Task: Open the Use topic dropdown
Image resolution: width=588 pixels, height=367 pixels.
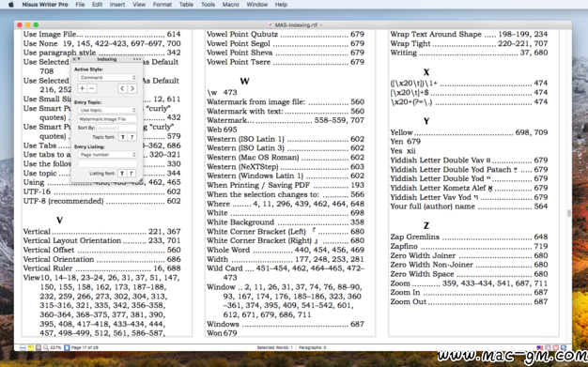Action: click(x=107, y=110)
